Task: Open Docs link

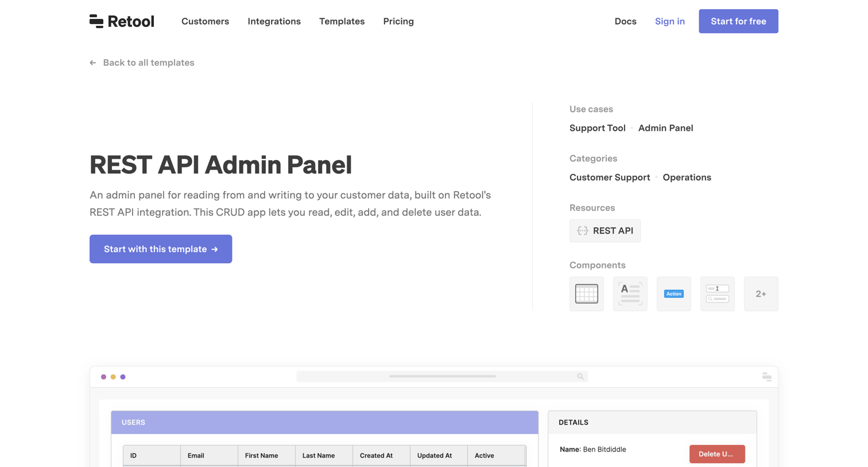Action: point(625,21)
